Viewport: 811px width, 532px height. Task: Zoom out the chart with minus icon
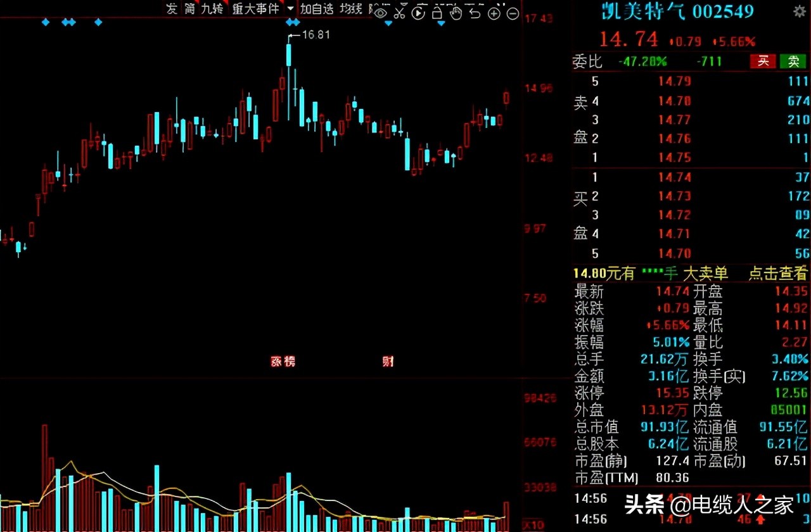tap(513, 13)
